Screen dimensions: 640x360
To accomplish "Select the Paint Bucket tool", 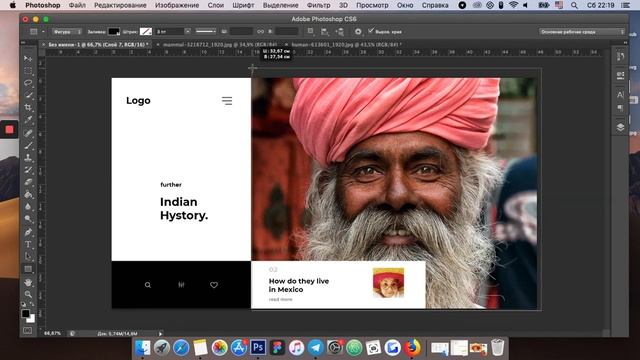I will [28, 195].
